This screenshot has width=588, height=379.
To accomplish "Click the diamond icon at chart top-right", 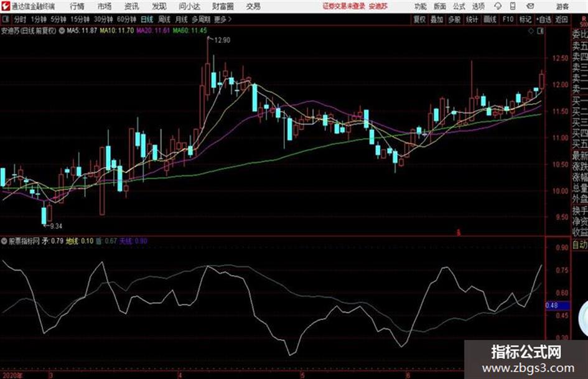I will [531, 31].
